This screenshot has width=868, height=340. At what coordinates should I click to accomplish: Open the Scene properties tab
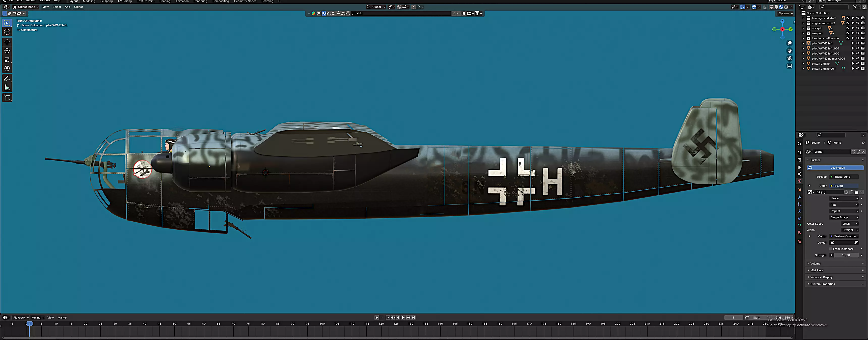[x=800, y=174]
